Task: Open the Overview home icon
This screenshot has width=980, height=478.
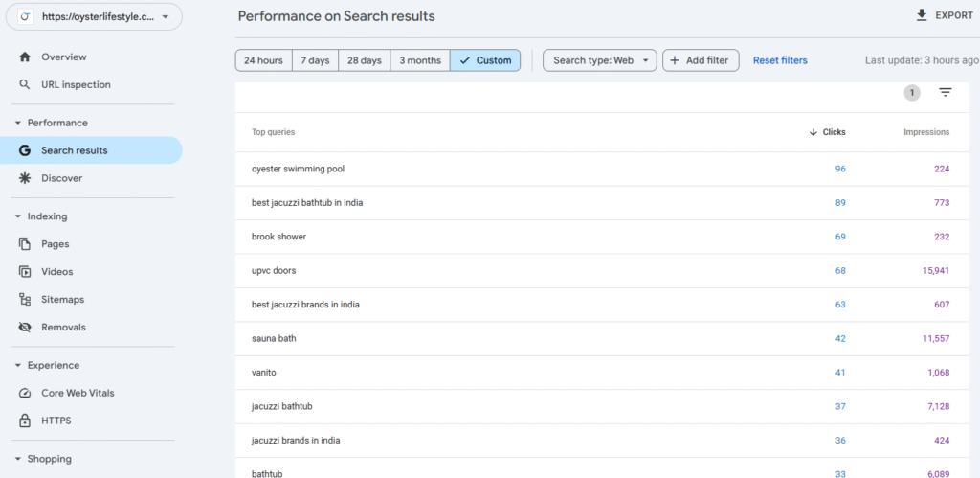Action: coord(25,57)
